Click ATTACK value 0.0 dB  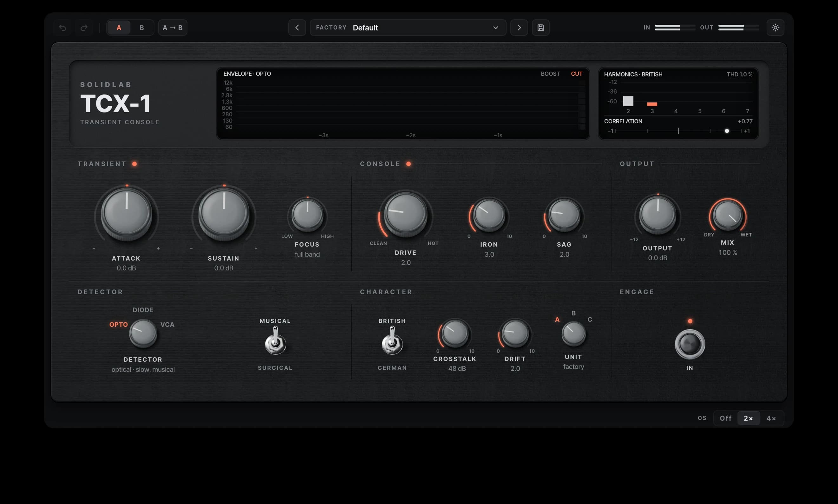[x=127, y=268]
